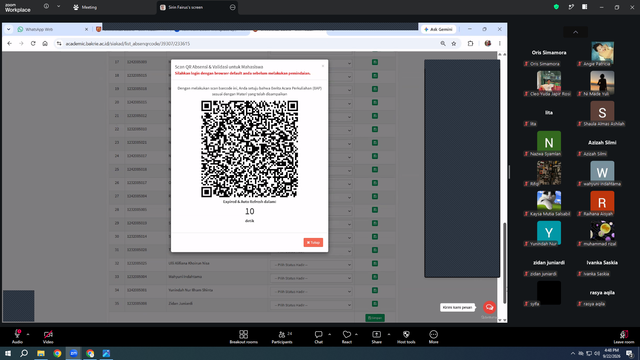Go forward in the browser

[21, 44]
